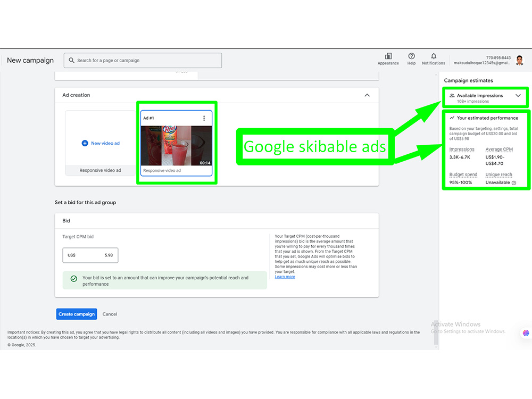Click the colorful assistant icon at bottom right
The image size is (532, 399).
coord(526,333)
